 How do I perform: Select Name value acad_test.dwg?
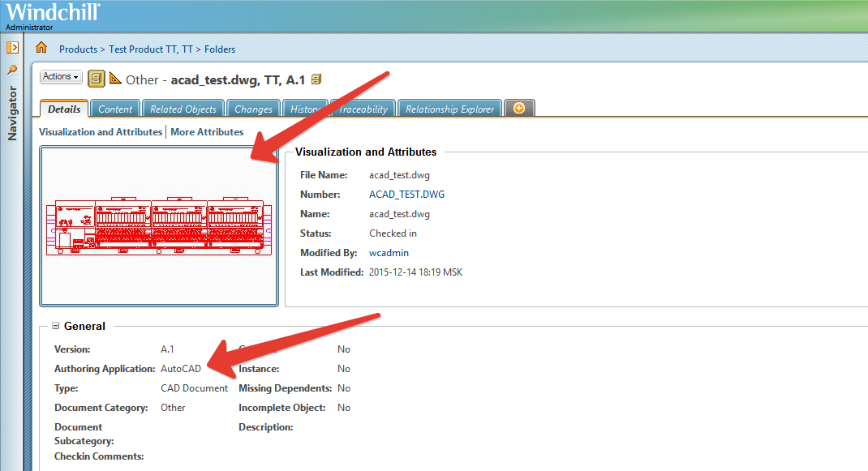(399, 214)
